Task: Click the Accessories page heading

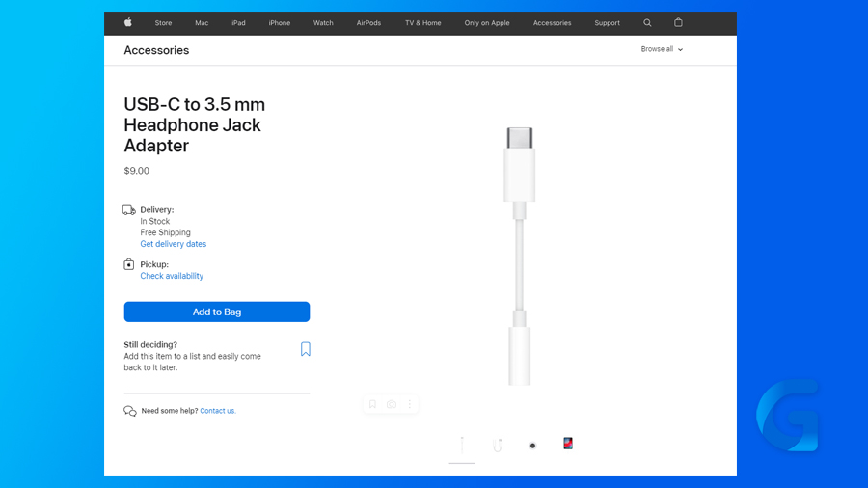Action: [x=156, y=50]
